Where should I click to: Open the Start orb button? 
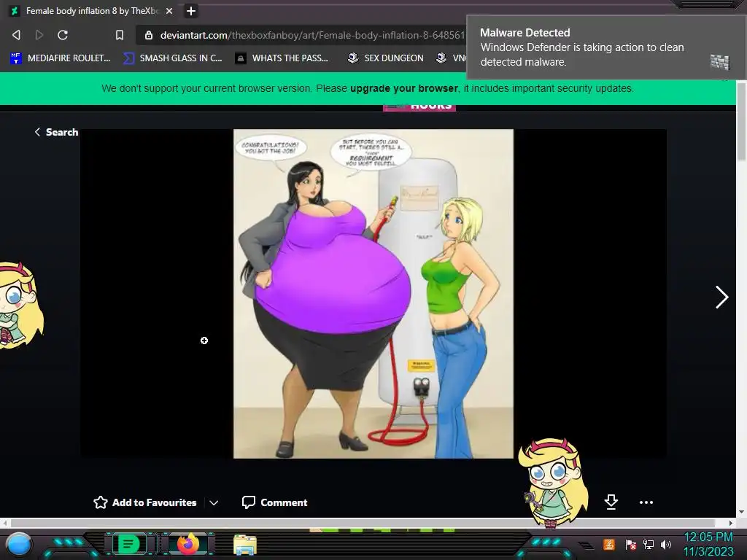20,544
